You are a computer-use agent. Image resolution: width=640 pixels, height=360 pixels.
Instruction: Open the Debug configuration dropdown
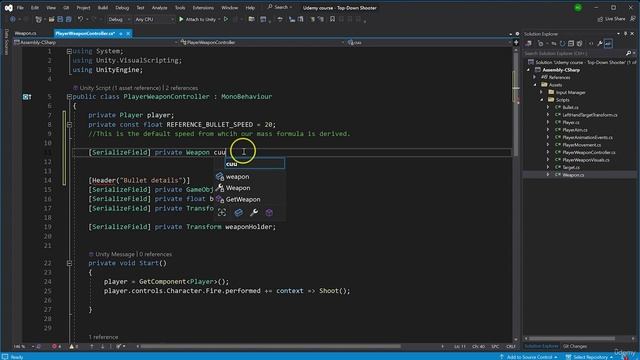point(119,19)
